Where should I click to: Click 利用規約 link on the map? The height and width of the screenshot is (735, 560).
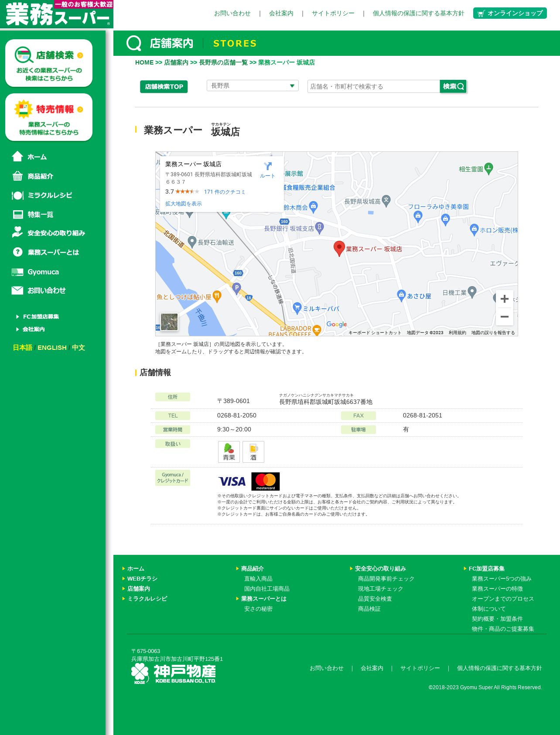(457, 332)
